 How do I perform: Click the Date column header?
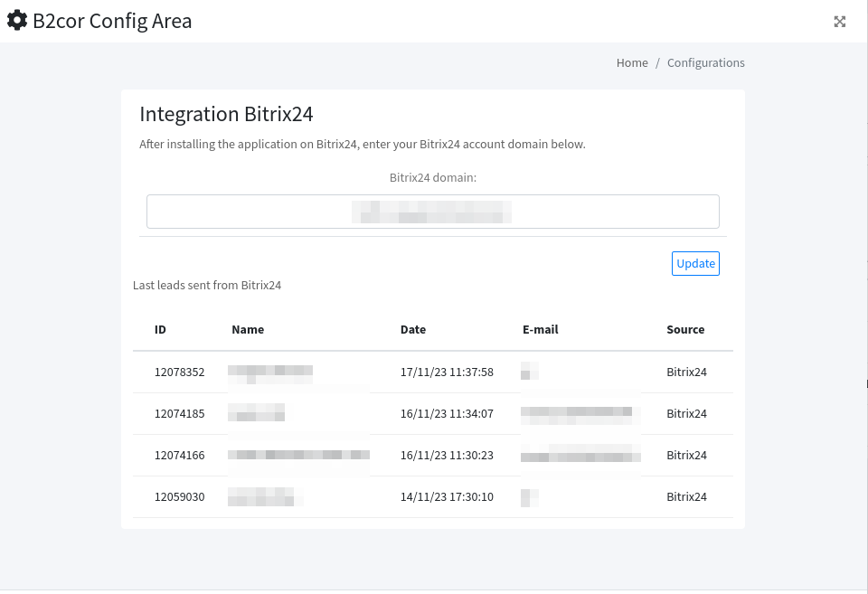click(412, 330)
